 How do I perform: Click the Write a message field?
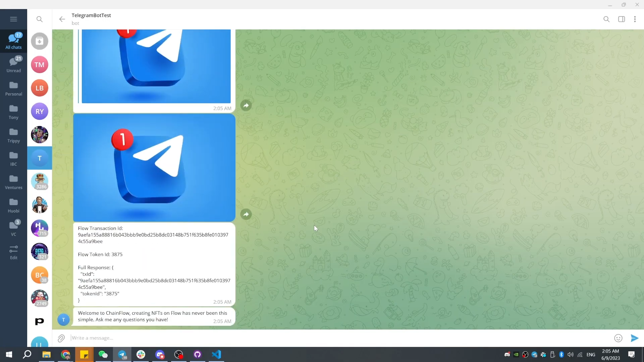[335, 338]
